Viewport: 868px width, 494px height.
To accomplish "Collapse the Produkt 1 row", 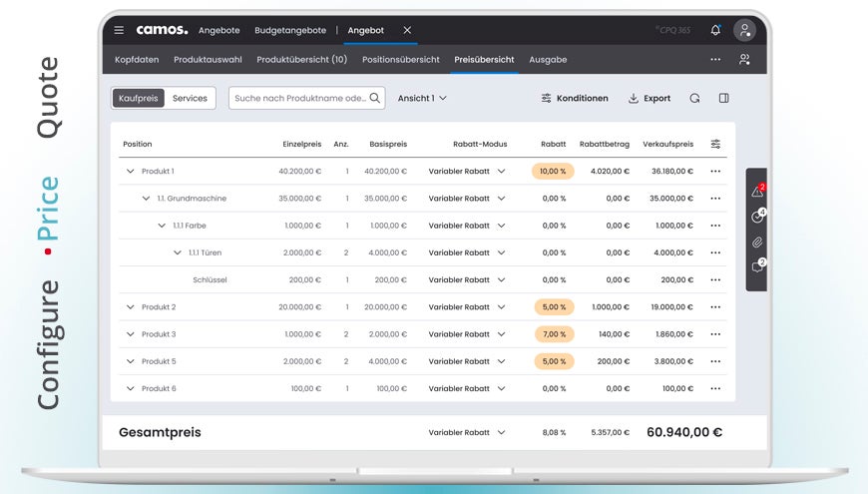I will (130, 172).
